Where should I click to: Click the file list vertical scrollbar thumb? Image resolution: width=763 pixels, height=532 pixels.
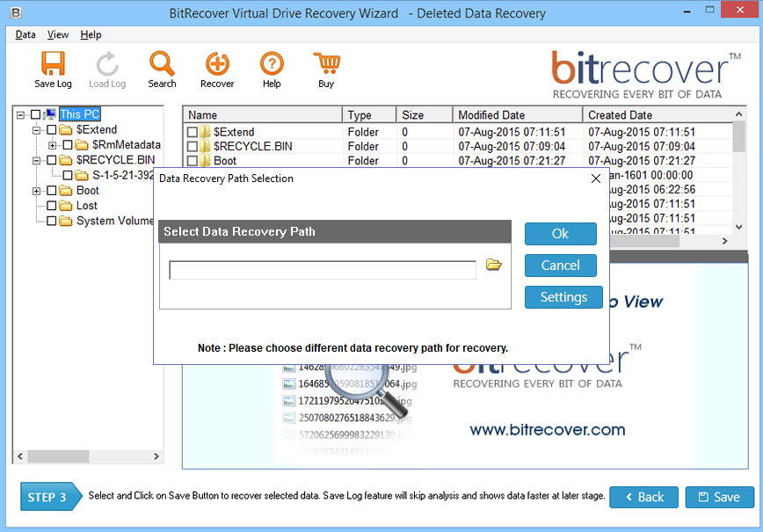click(x=738, y=136)
